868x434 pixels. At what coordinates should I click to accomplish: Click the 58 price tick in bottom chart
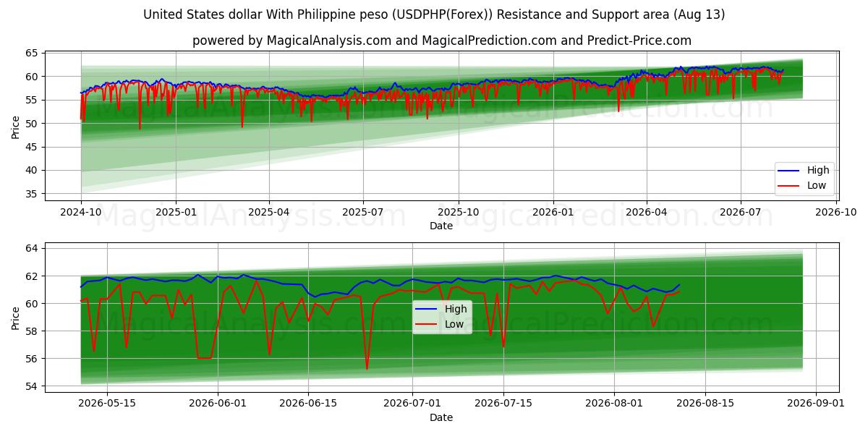[32, 331]
